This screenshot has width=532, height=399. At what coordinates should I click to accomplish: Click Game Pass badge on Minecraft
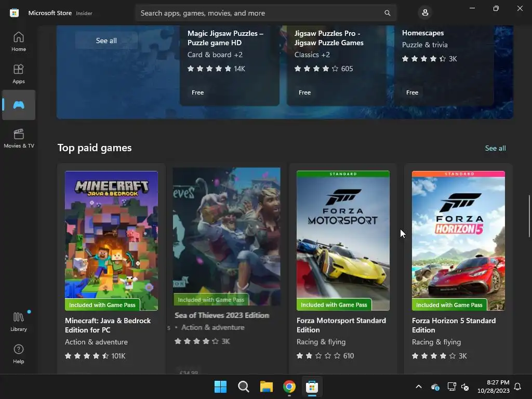coord(102,304)
